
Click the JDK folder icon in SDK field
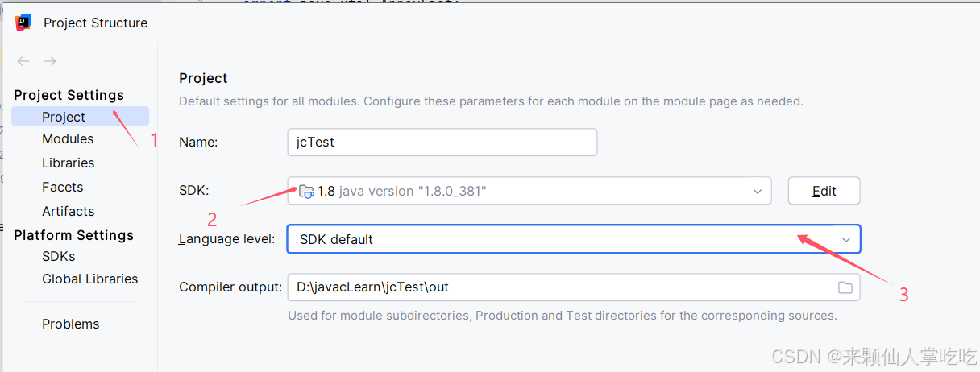click(x=306, y=191)
